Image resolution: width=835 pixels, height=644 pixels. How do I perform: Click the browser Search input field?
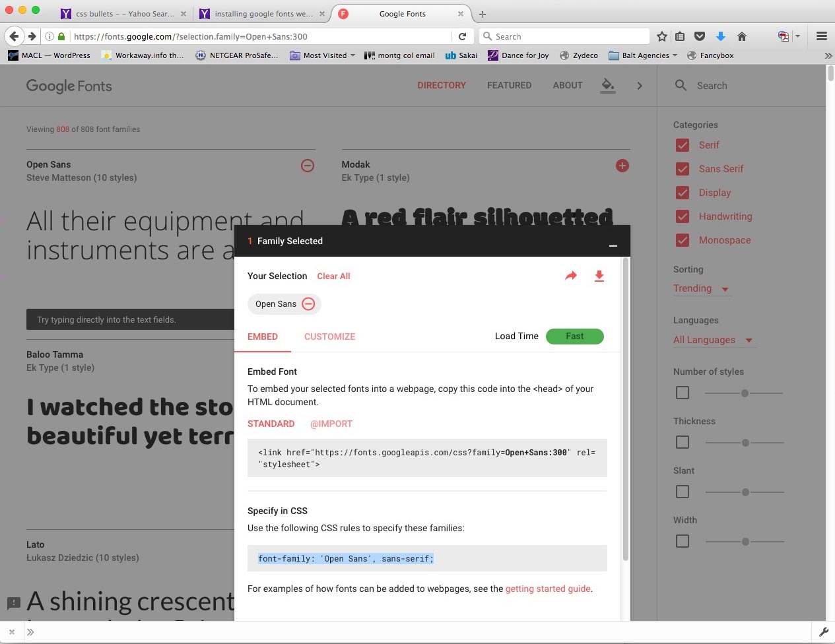[x=564, y=36]
